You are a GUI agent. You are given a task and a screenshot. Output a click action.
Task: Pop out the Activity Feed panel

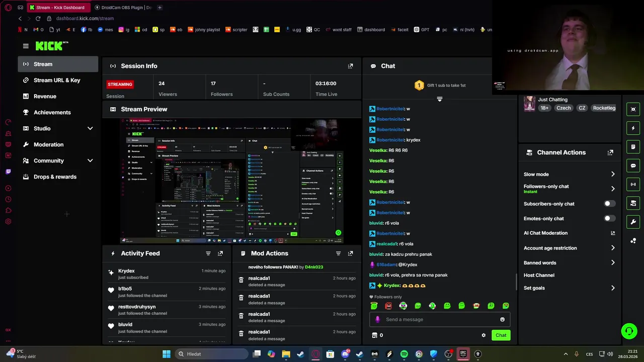click(x=220, y=253)
